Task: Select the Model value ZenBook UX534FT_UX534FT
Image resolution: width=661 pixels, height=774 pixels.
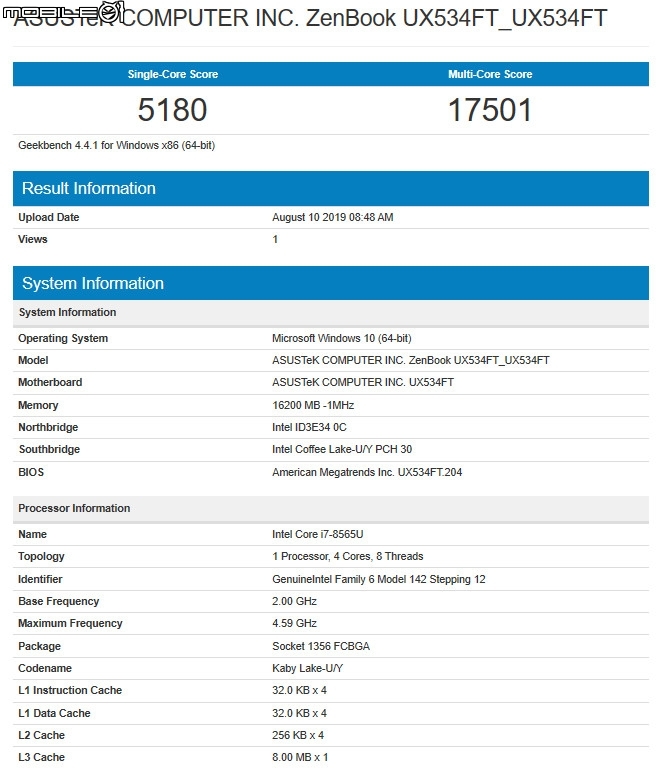Action: (411, 360)
